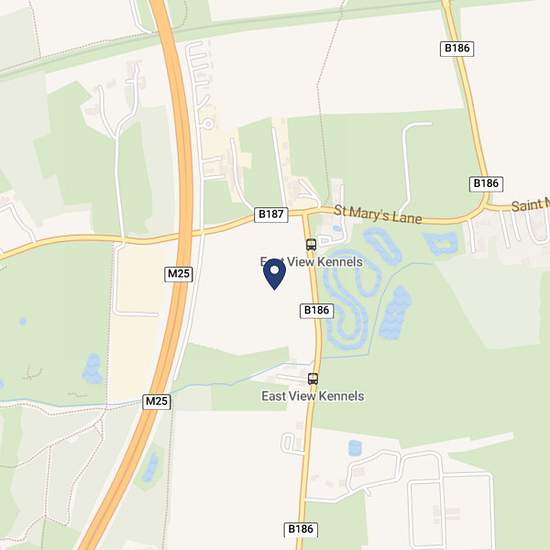Click the pond in the park west of the M25
This screenshot has height=550, width=550.
click(92, 369)
